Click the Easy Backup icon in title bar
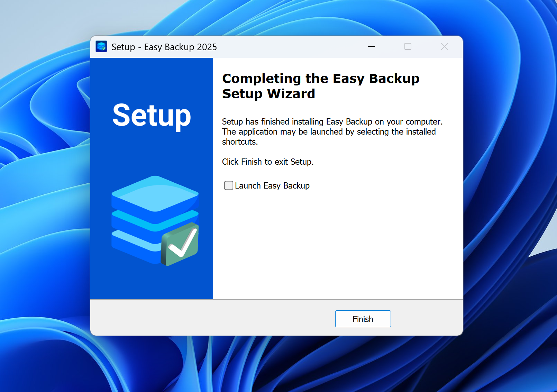Screen dimensions: 557x392 [x=101, y=46]
